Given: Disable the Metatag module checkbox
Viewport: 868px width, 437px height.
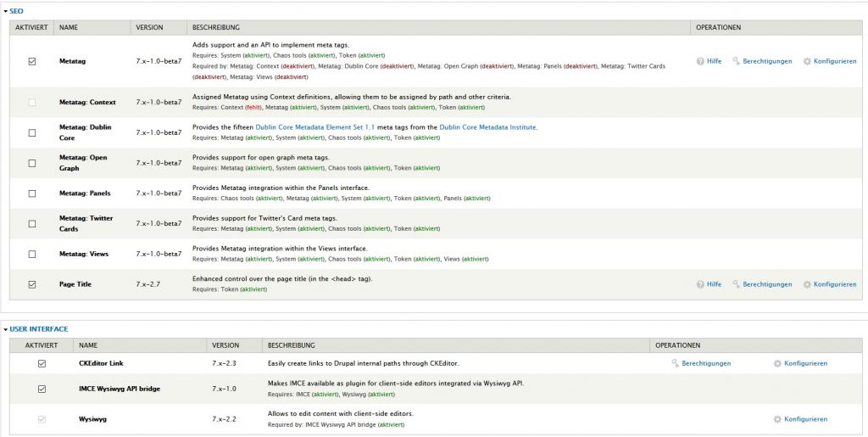Looking at the screenshot, I should click(32, 61).
